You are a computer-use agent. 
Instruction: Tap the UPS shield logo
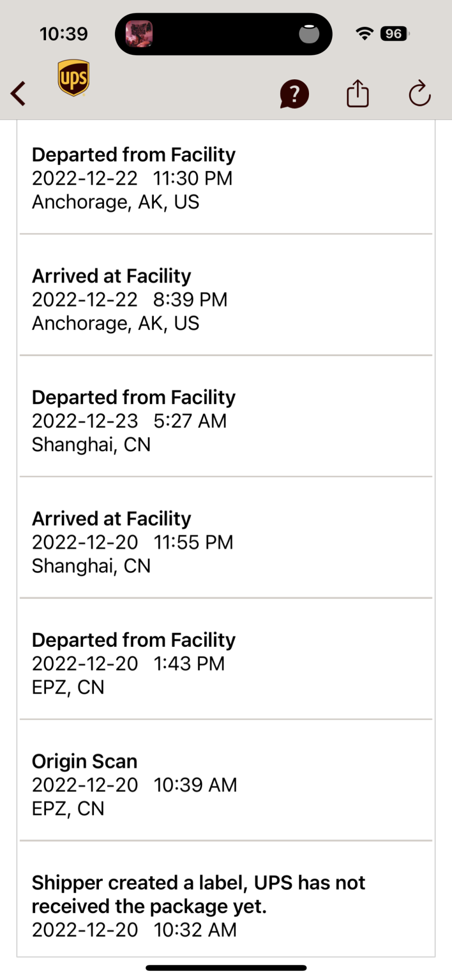(x=73, y=78)
